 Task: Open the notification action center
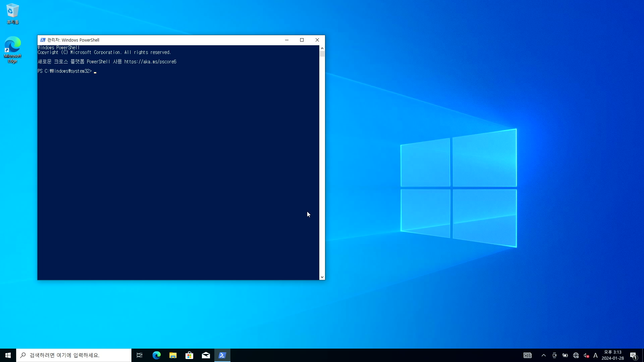(x=633, y=355)
